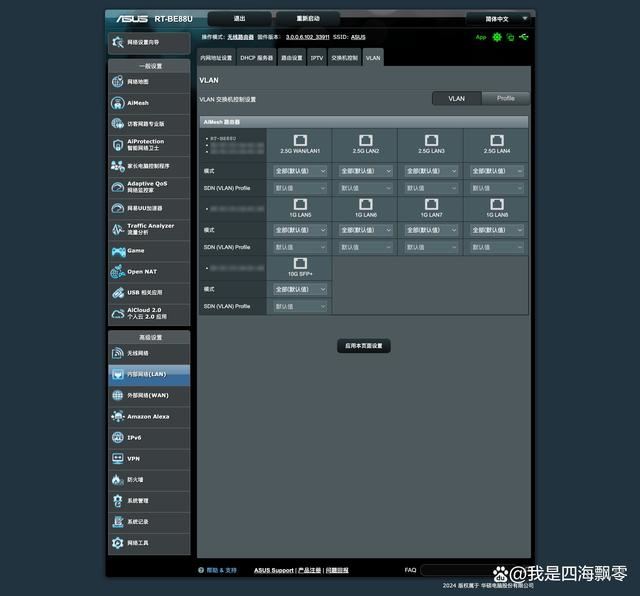The height and width of the screenshot is (596, 640).
Task: Open the VPN settings page
Action: click(x=148, y=458)
